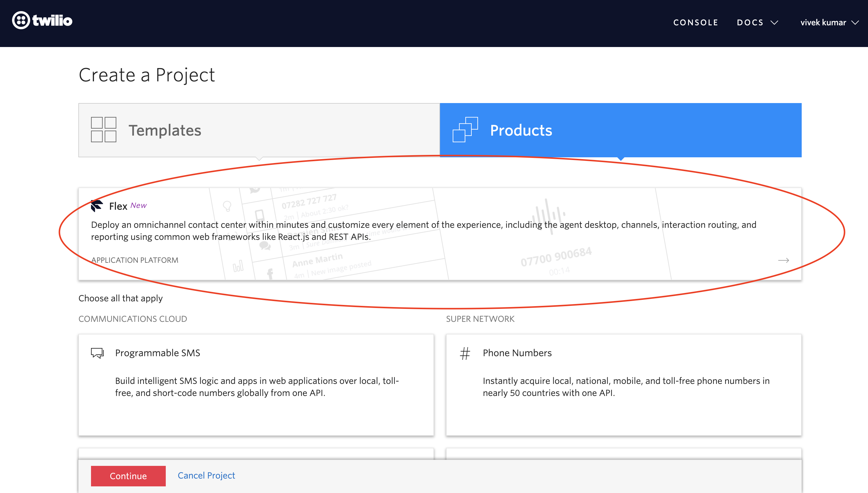Click the Choose all that apply text
868x493 pixels.
coord(121,298)
